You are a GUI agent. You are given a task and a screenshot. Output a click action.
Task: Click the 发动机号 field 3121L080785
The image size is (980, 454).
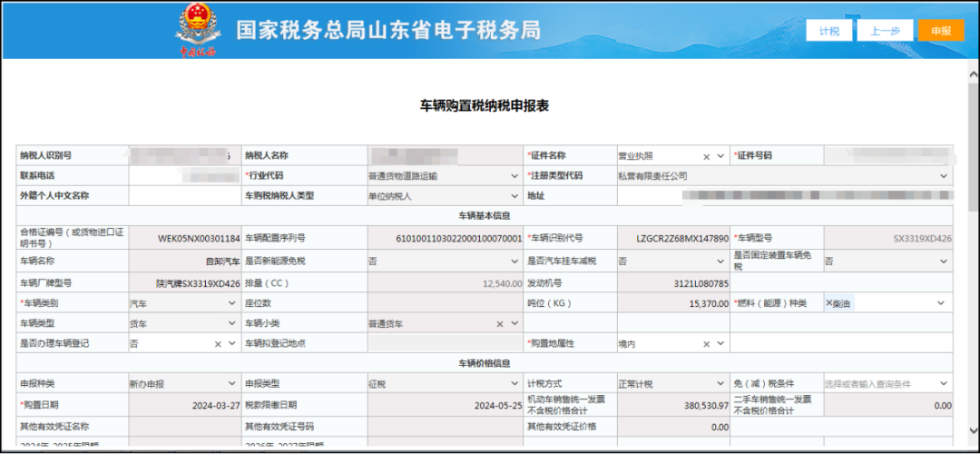pyautogui.click(x=672, y=283)
